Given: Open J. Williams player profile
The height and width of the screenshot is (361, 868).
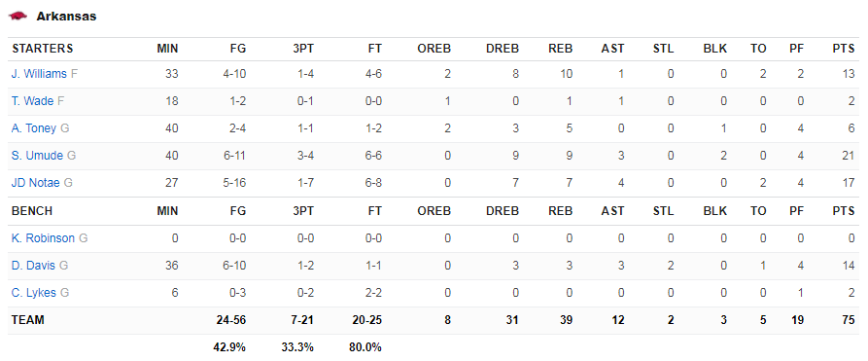Looking at the screenshot, I should [39, 74].
